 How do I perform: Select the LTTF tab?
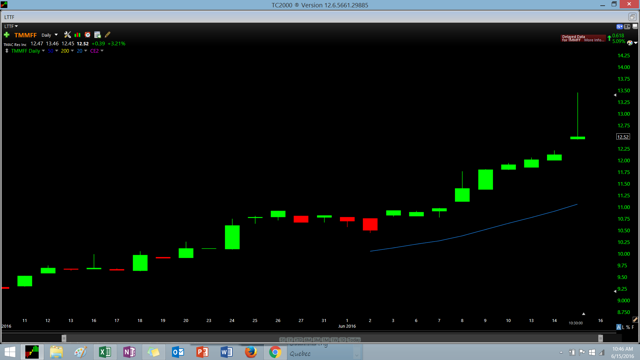tap(9, 17)
